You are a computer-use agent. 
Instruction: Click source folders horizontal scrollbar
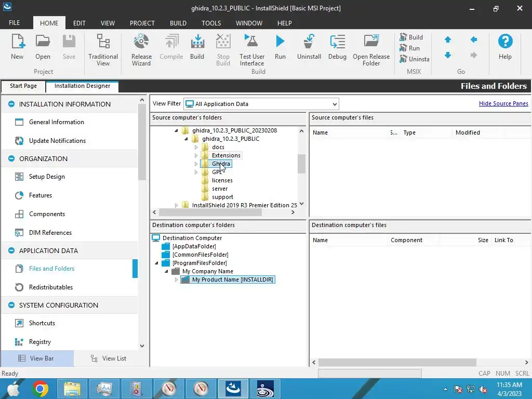pos(210,212)
